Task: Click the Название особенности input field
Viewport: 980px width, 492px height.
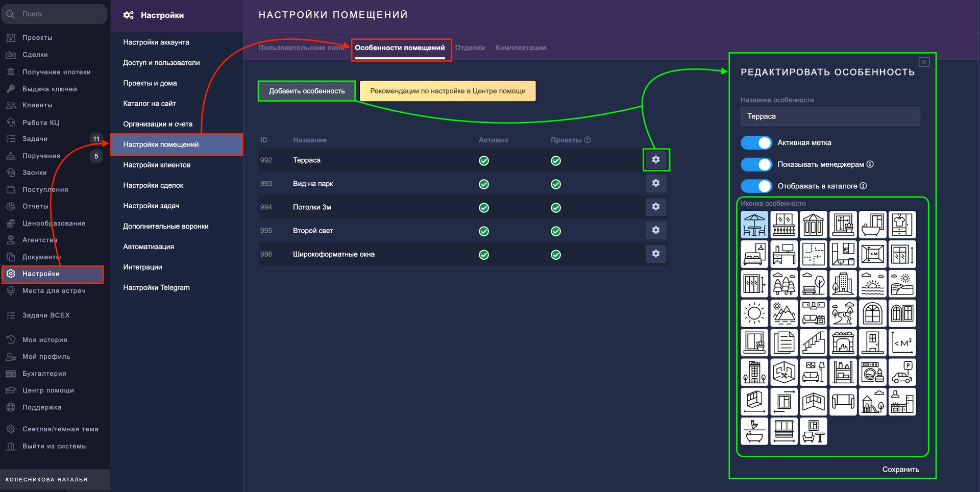Action: 830,116
